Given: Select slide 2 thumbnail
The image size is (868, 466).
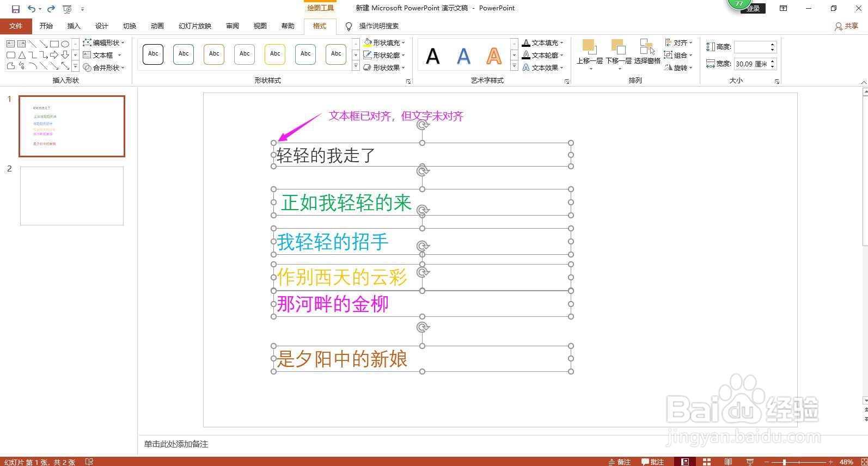Looking at the screenshot, I should coord(72,196).
